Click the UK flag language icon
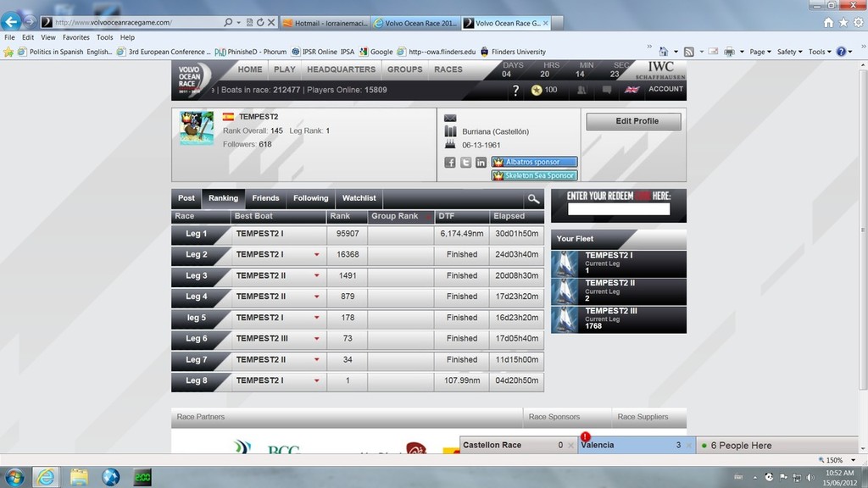Screen dimensions: 868x488 tap(632, 89)
